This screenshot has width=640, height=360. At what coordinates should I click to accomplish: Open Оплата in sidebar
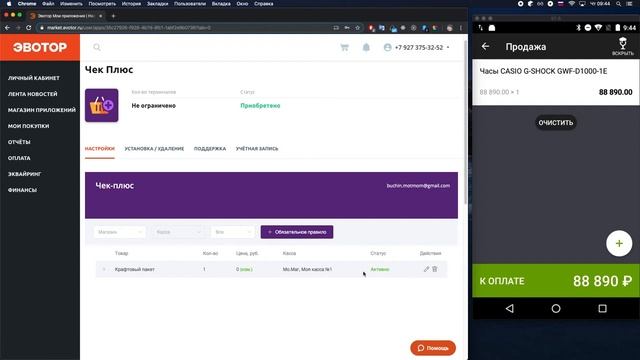pyautogui.click(x=19, y=158)
